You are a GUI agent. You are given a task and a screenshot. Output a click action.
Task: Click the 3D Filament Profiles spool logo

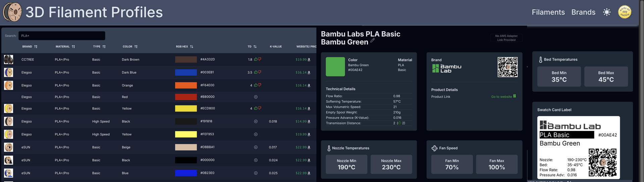click(x=12, y=12)
